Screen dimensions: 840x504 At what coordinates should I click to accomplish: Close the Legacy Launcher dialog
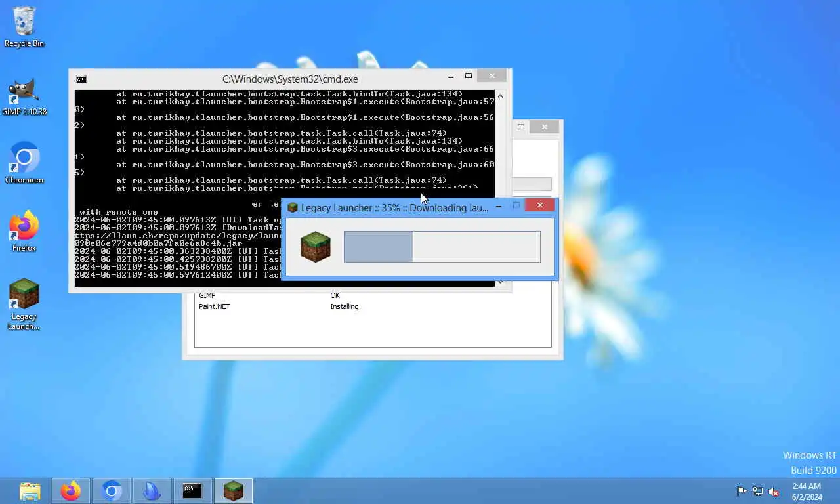(x=540, y=205)
